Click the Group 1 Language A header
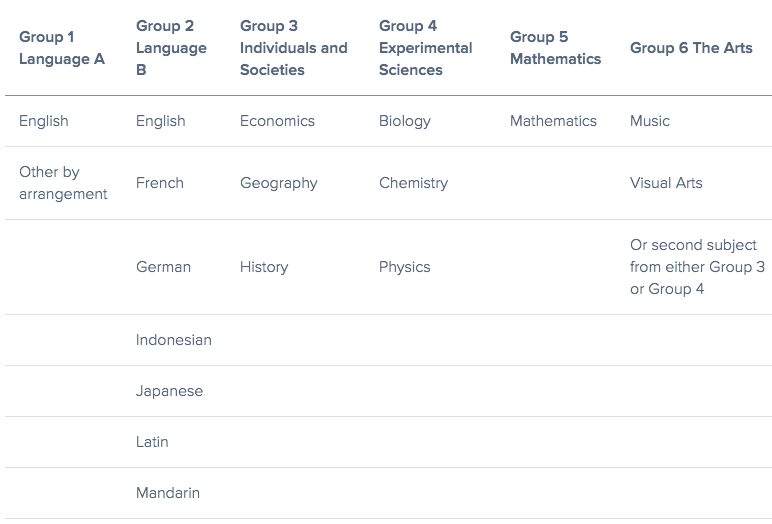 pos(61,48)
